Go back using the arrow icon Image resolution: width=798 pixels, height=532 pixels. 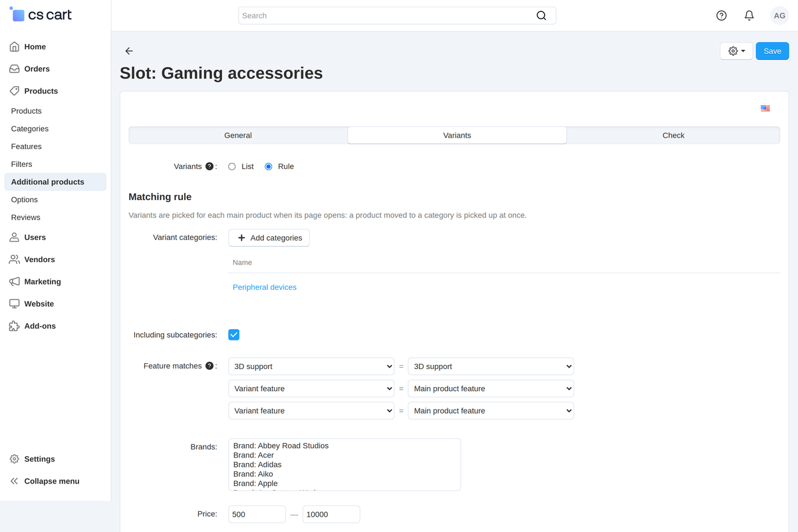129,51
